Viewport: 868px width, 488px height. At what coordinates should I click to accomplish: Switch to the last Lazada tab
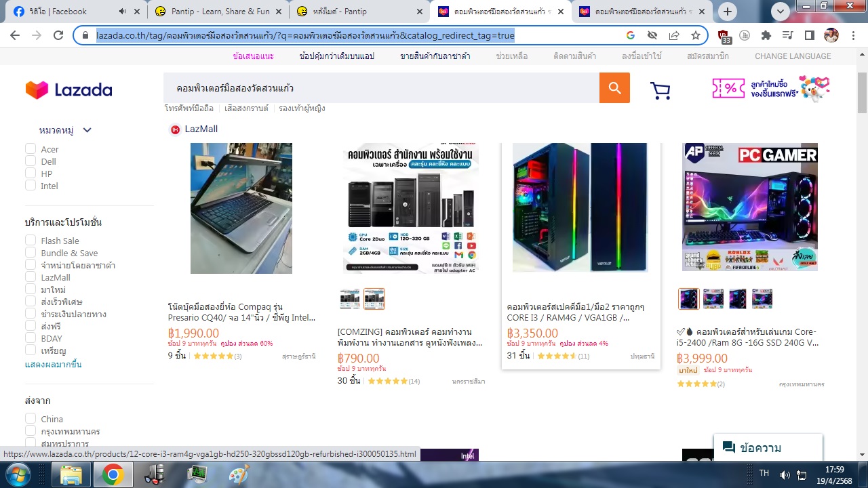click(x=642, y=12)
